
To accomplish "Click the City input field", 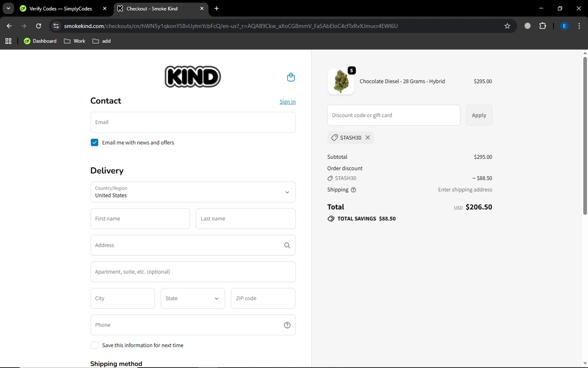I will (123, 298).
